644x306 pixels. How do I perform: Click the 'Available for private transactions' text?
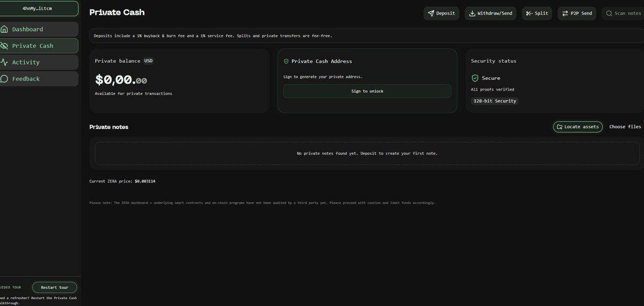(134, 93)
